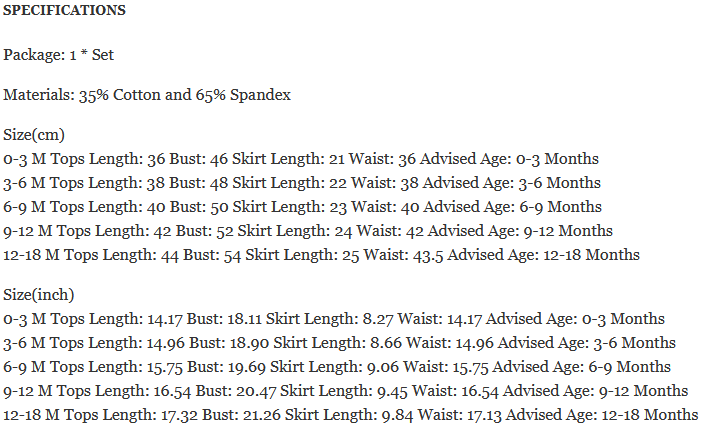Image resolution: width=702 pixels, height=430 pixels.
Task: Click the 'Size(inch)' label
Action: tap(40, 295)
